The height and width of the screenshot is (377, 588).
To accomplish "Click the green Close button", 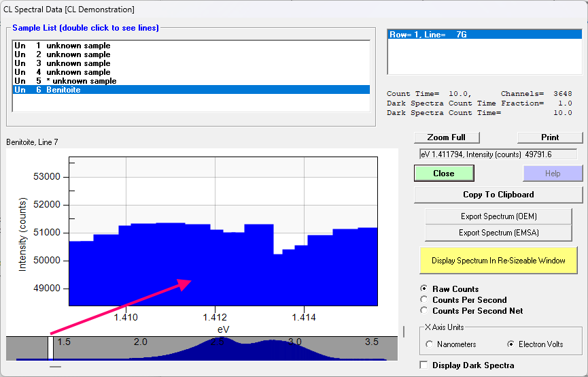I will coord(443,174).
